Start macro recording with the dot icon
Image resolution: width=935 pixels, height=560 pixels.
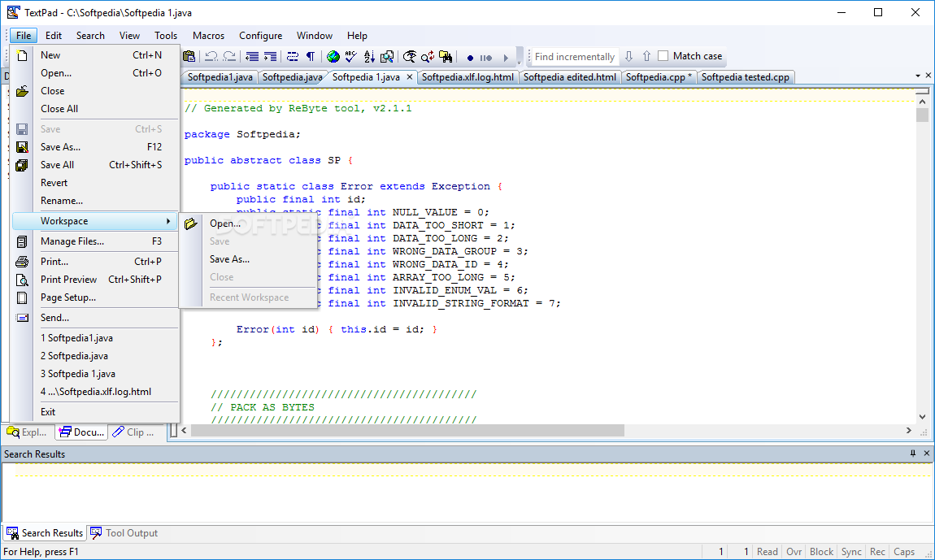point(470,58)
